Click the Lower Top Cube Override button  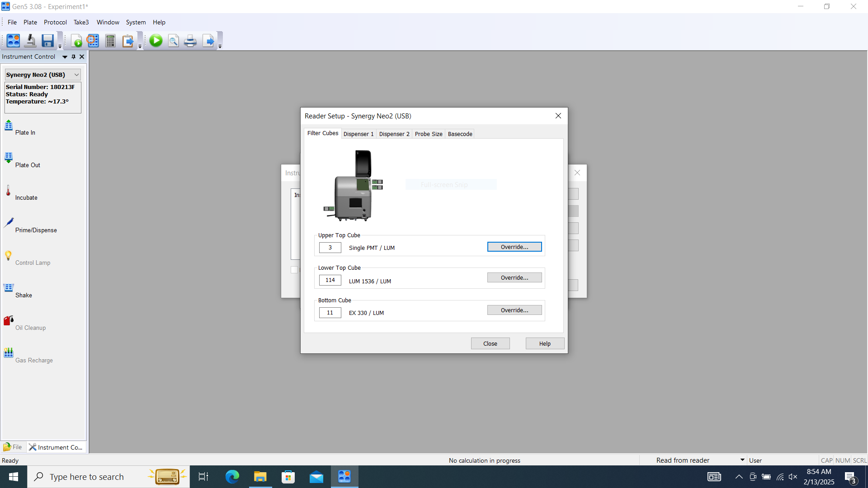[514, 278]
